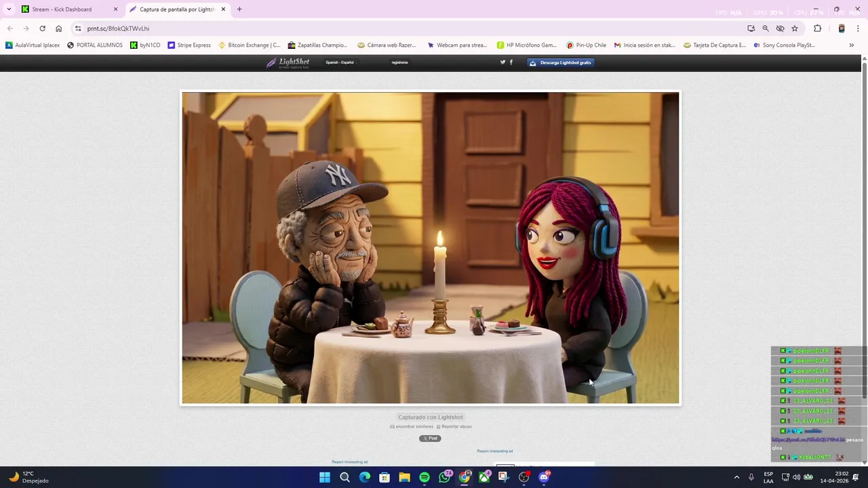The width and height of the screenshot is (868, 488).
Task: Open the Chrome tab search dropdown
Action: [9, 9]
